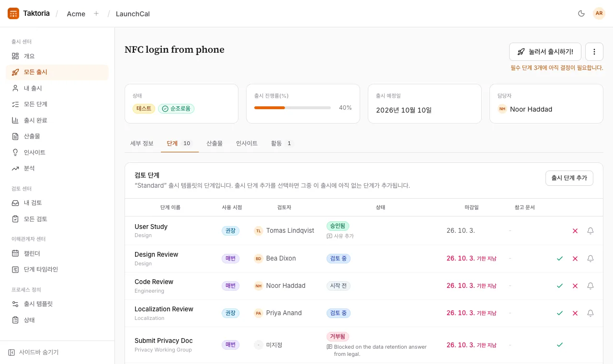Reject the Design Review step
613x364 pixels.
coord(575,259)
